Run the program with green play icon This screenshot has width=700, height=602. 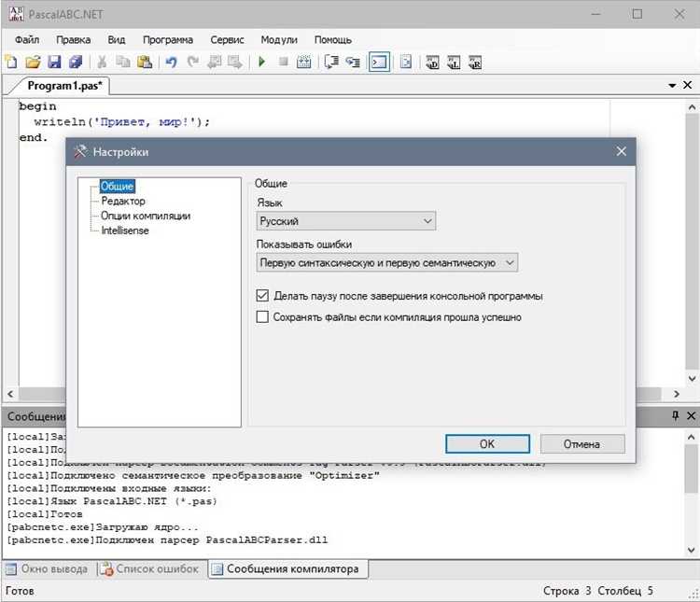point(262,63)
